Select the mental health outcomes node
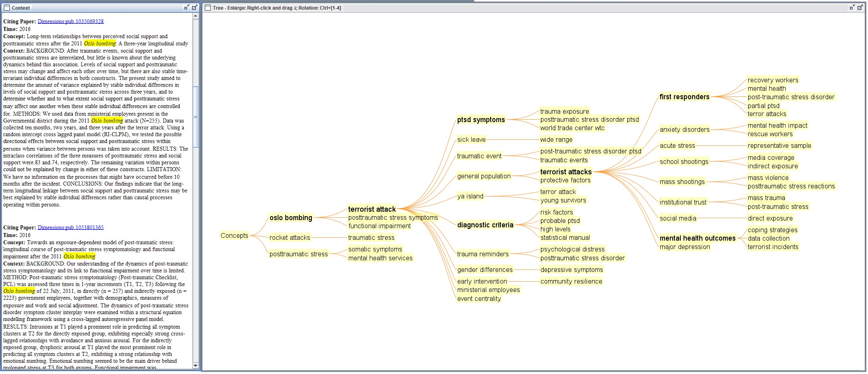The width and height of the screenshot is (868, 374). point(697,238)
